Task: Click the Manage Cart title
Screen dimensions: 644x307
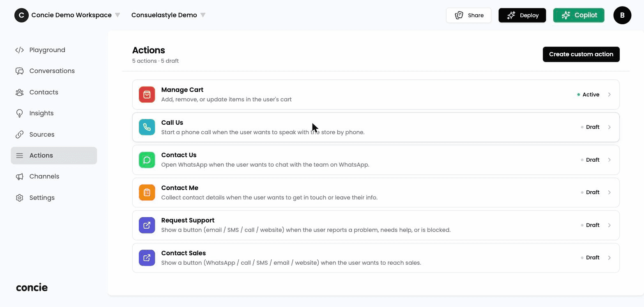Action: [x=182, y=90]
